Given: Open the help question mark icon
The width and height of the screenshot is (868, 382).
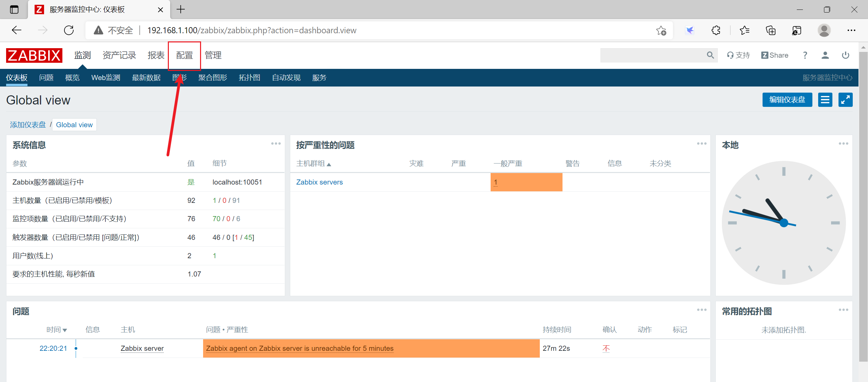Looking at the screenshot, I should [805, 55].
